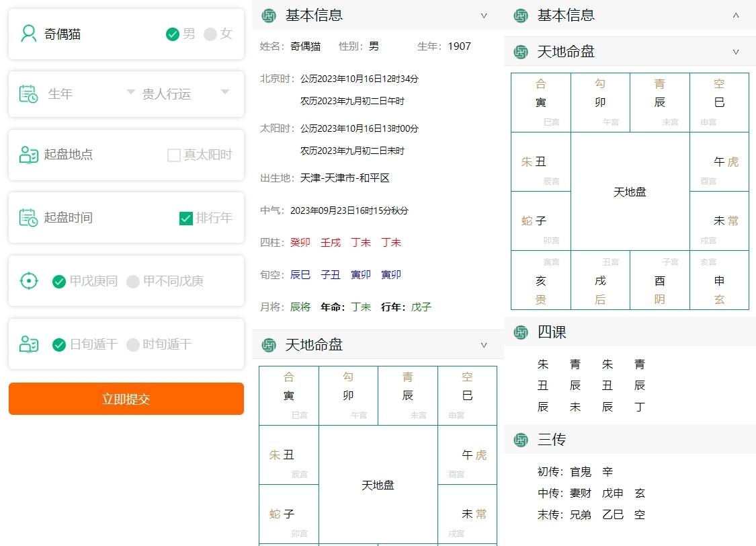
Task: Click the 朱 丑 cell in right chart
Action: pos(541,161)
